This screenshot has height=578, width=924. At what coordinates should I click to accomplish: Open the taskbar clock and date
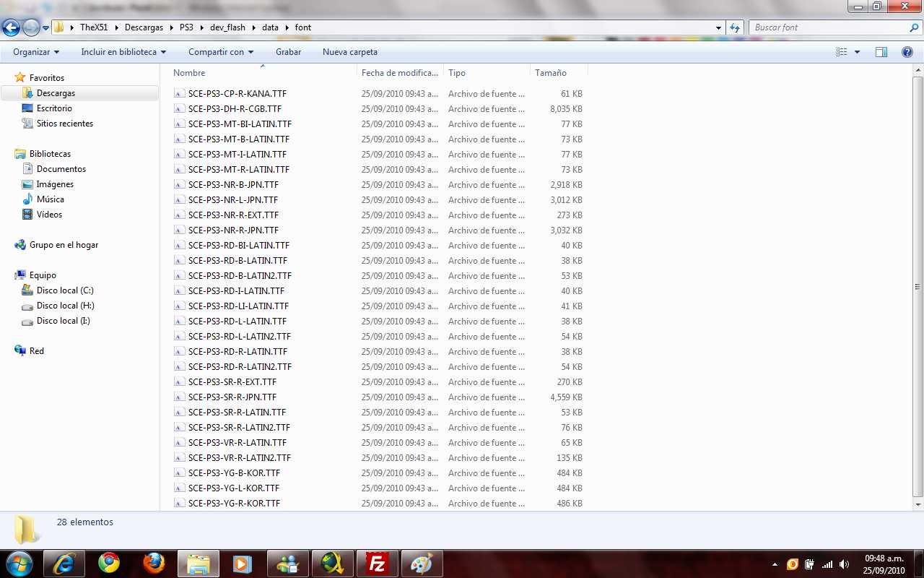(884, 564)
